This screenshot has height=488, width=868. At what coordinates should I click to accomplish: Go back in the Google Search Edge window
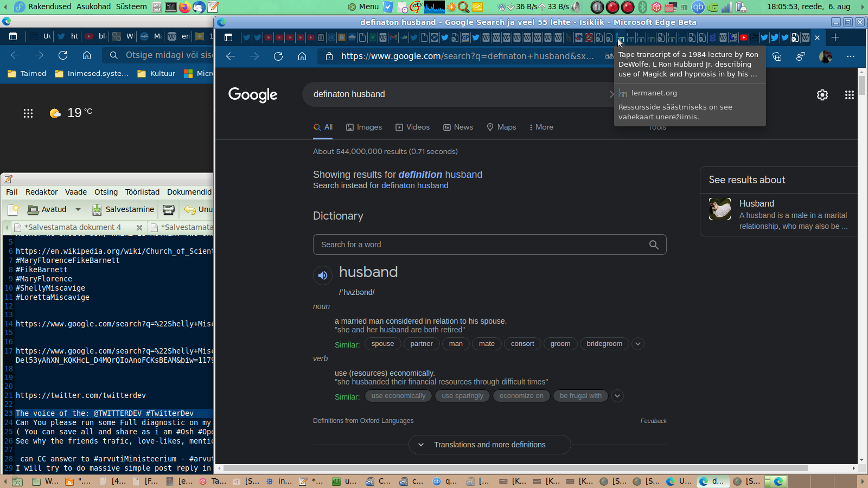[231, 56]
